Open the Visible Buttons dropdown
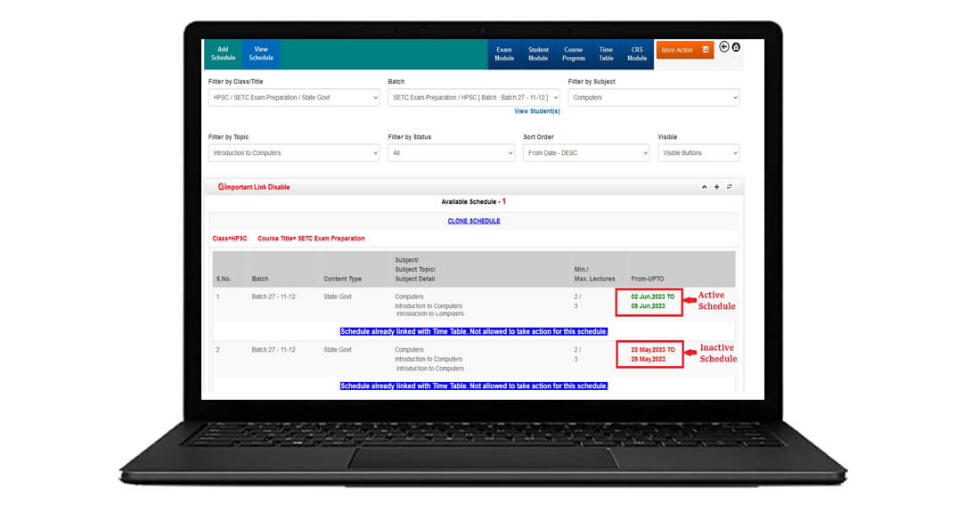980x512 pixels. (698, 153)
